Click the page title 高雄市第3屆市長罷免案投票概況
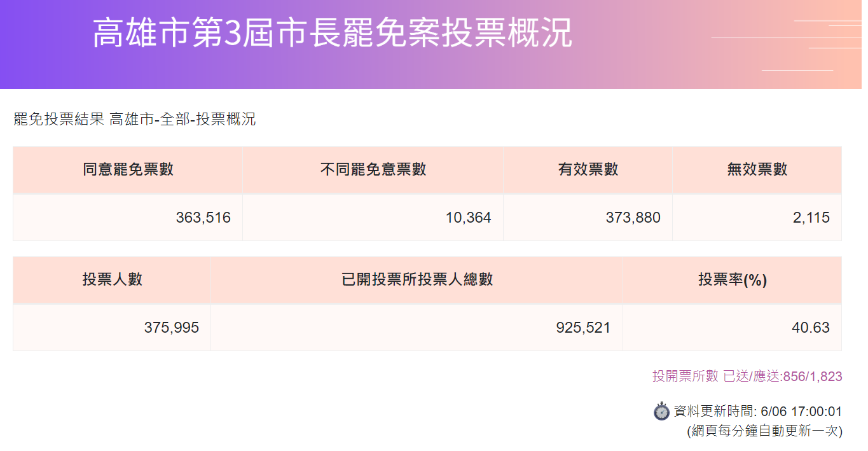This screenshot has width=868, height=451. 333,33
